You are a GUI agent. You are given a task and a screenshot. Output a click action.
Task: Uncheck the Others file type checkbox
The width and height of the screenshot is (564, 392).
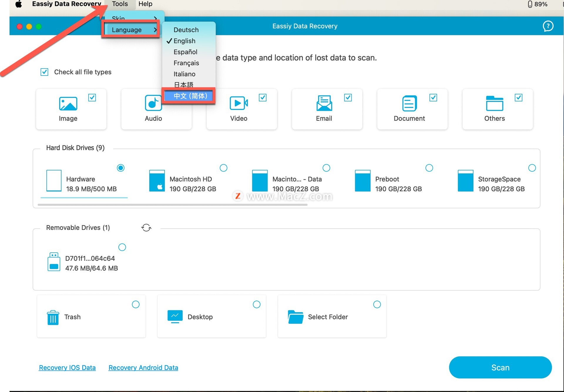[x=518, y=98]
